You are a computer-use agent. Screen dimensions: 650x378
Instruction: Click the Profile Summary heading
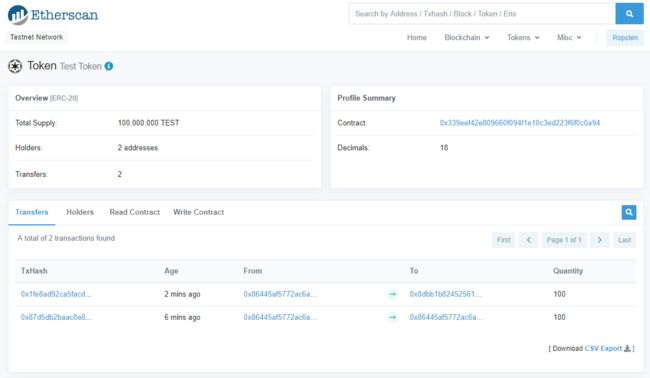point(366,98)
